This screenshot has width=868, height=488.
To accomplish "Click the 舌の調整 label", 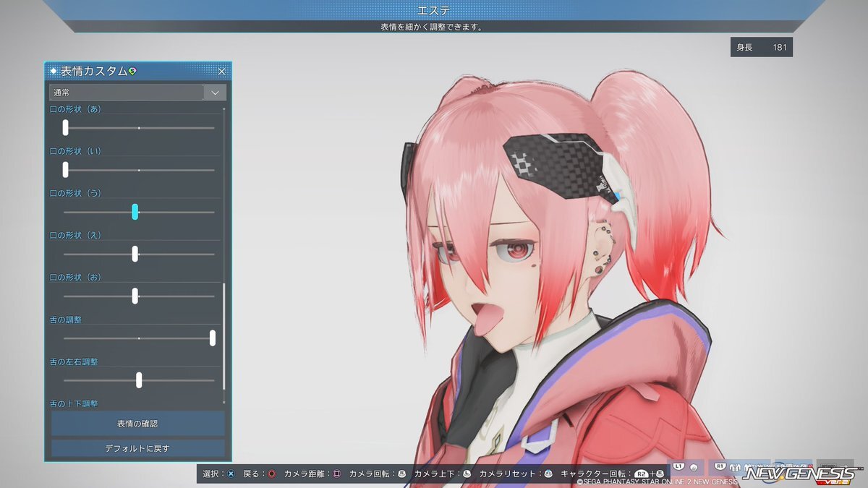I will (x=66, y=319).
